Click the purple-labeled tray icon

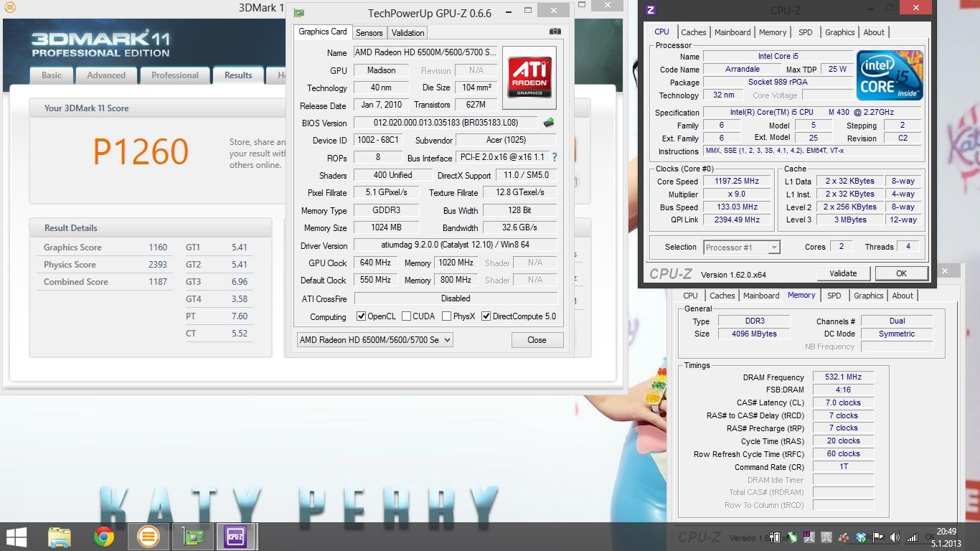(x=809, y=537)
